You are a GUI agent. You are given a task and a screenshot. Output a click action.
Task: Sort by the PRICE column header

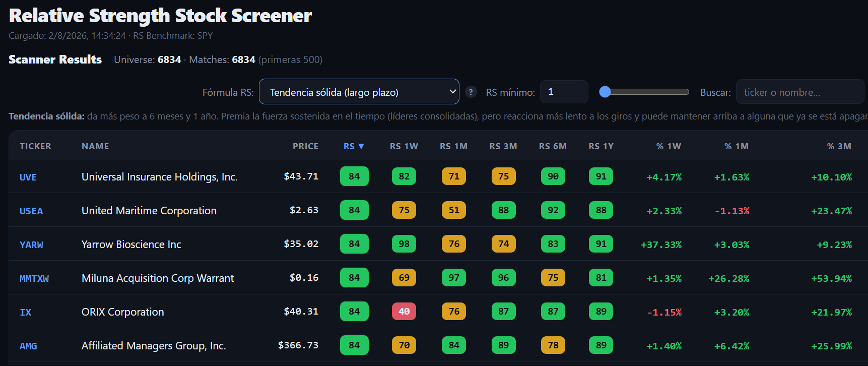pyautogui.click(x=305, y=146)
